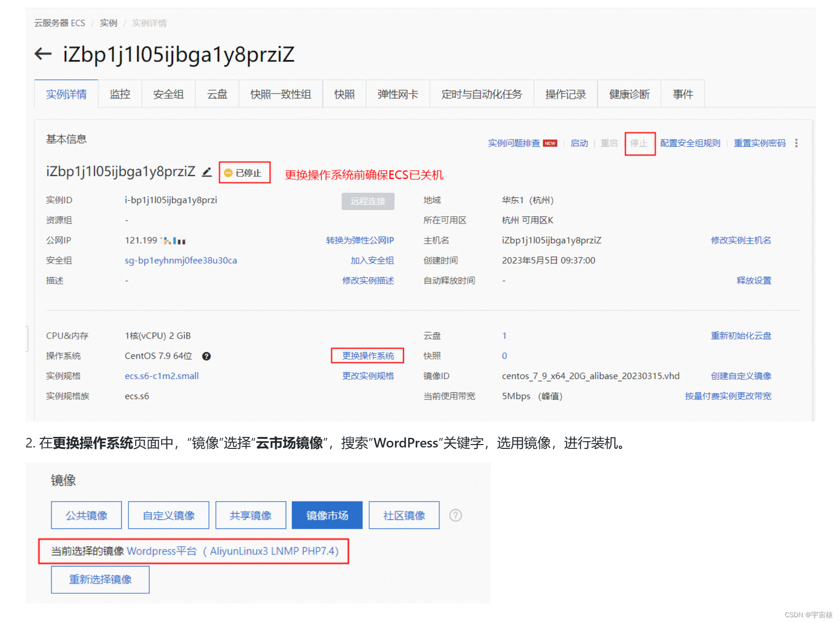This screenshot has width=840, height=623.
Task: Open the 快照 tab
Action: click(x=344, y=94)
